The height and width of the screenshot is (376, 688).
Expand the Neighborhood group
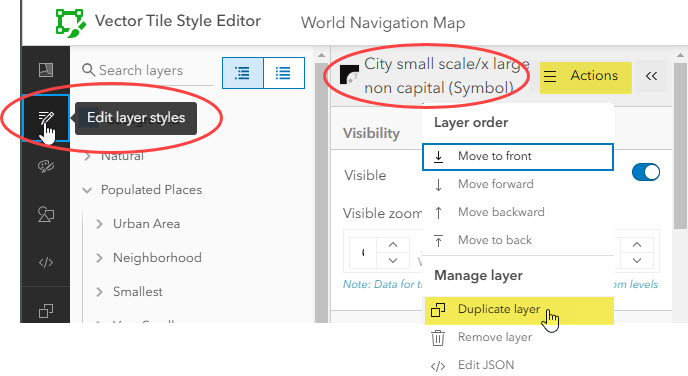point(99,258)
